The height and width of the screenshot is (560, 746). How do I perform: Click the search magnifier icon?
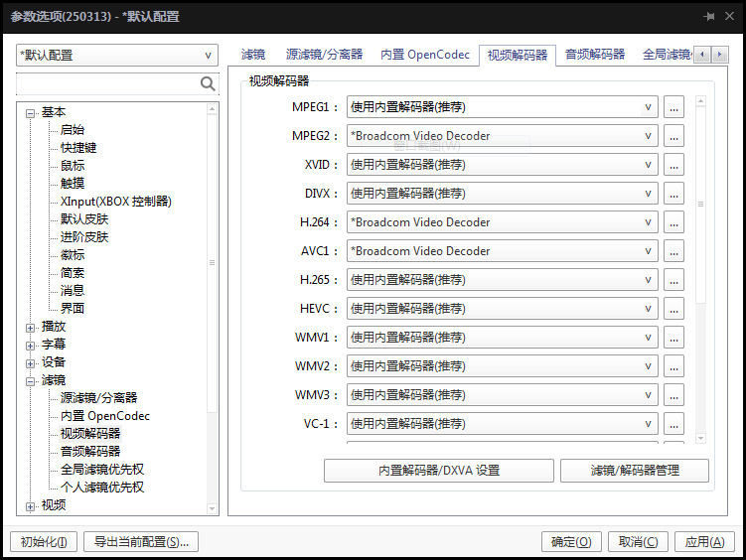[208, 83]
